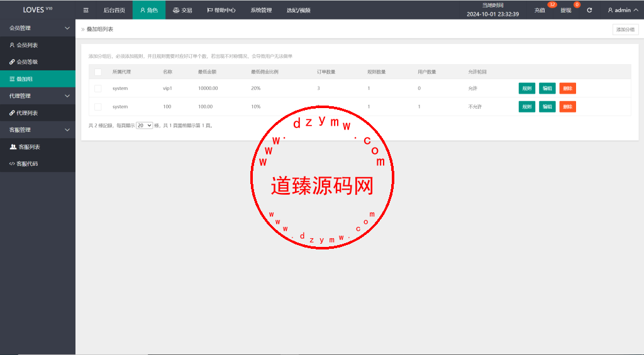Click 充值 with badge 32
644x355 pixels.
tap(540, 10)
